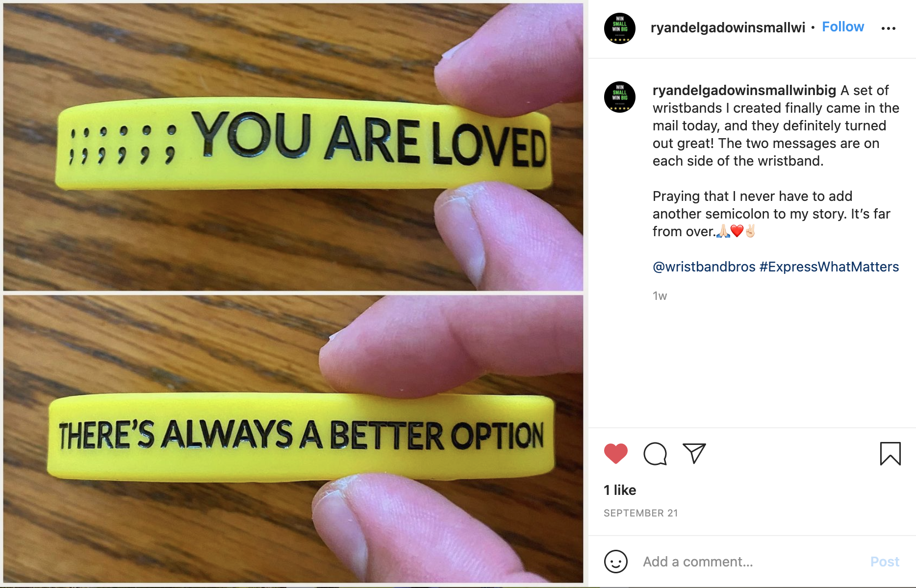Open the #ExpressWhatMatters hashtag
Viewport: 916px width, 588px height.
(x=829, y=267)
